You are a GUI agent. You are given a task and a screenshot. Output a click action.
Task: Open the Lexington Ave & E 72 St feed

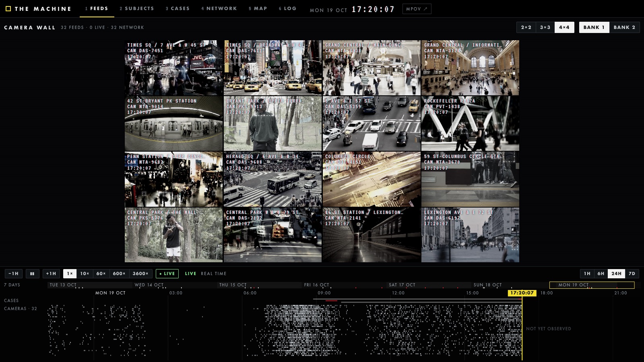(470, 235)
